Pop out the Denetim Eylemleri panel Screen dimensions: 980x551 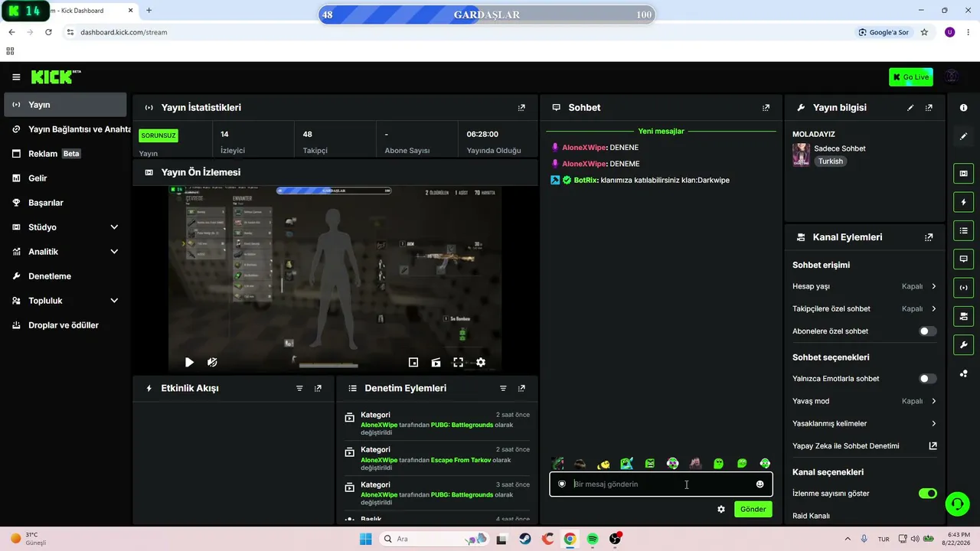point(521,389)
